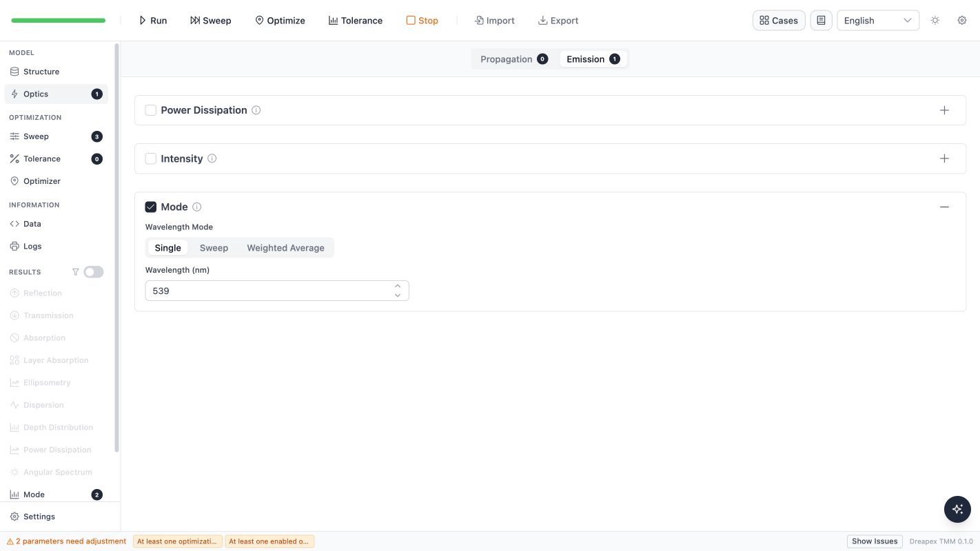Open the Optimizer page from sidebar

click(57, 181)
